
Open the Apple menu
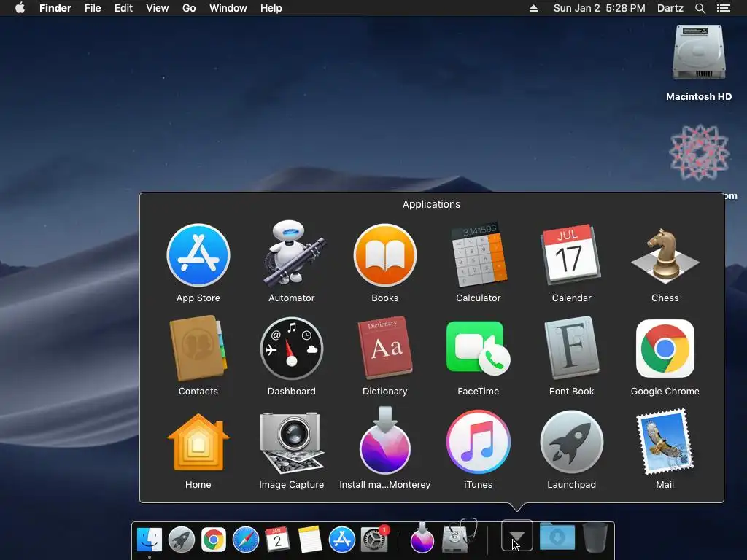(x=20, y=8)
